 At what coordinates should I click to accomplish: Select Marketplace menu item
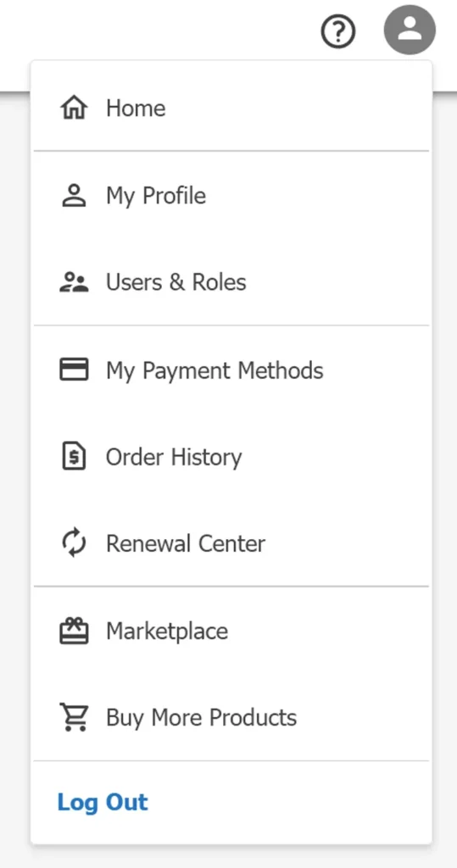pos(231,631)
